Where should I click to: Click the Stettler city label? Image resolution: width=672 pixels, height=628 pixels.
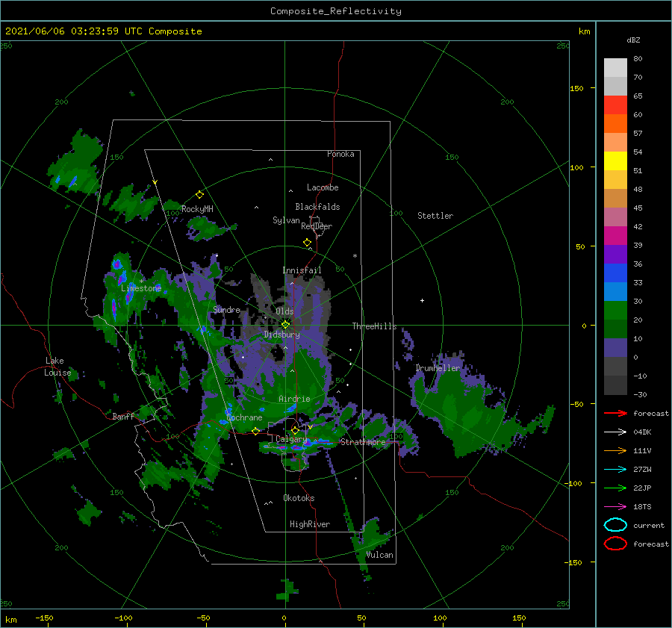coord(435,216)
